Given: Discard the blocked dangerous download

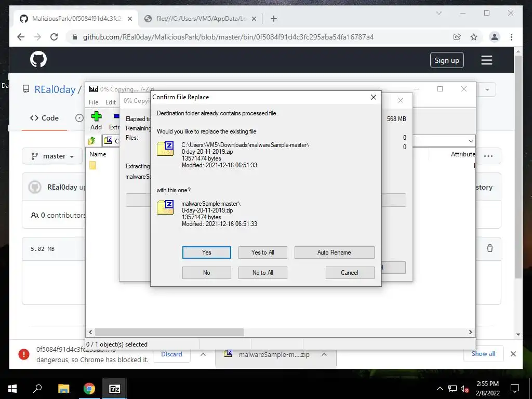Looking at the screenshot, I should click(x=171, y=354).
